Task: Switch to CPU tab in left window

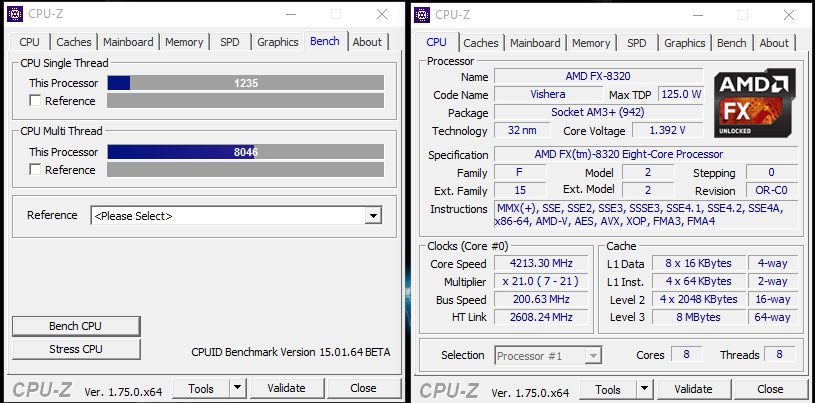Action: tap(30, 42)
